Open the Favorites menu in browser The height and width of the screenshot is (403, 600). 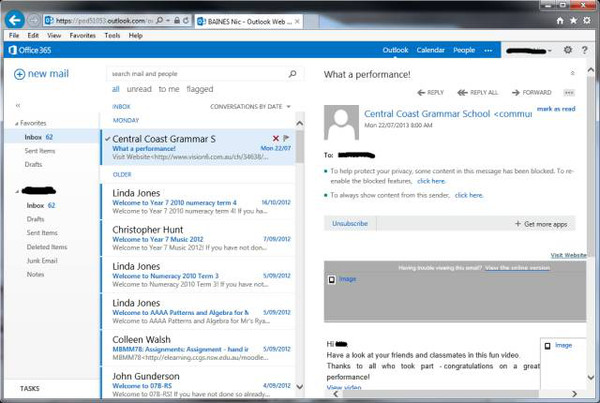[x=82, y=35]
